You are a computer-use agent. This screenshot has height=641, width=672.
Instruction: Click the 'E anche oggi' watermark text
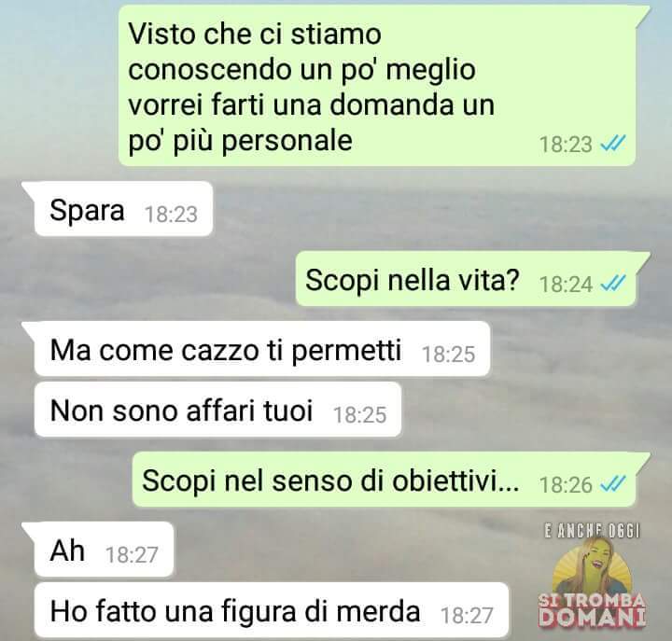point(592,531)
